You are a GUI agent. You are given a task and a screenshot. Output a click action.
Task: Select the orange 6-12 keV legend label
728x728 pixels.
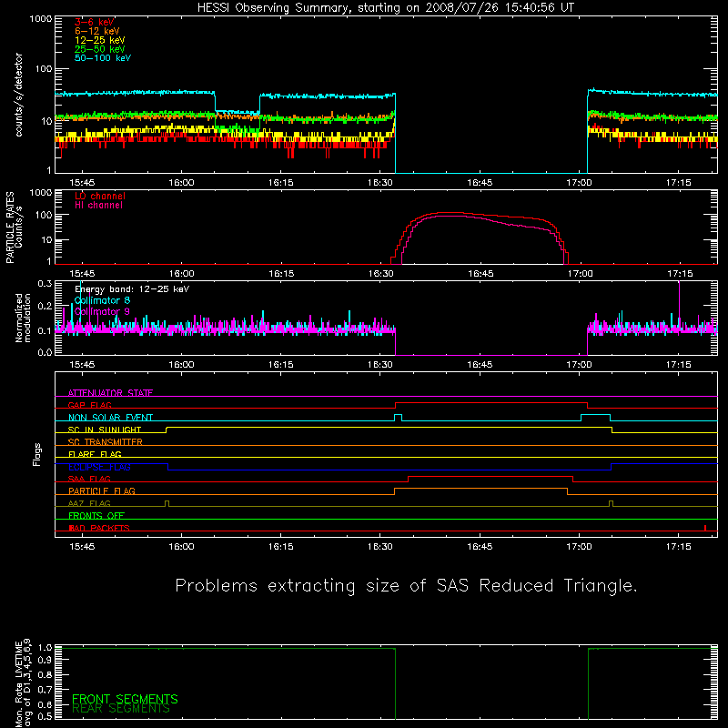pyautogui.click(x=97, y=31)
